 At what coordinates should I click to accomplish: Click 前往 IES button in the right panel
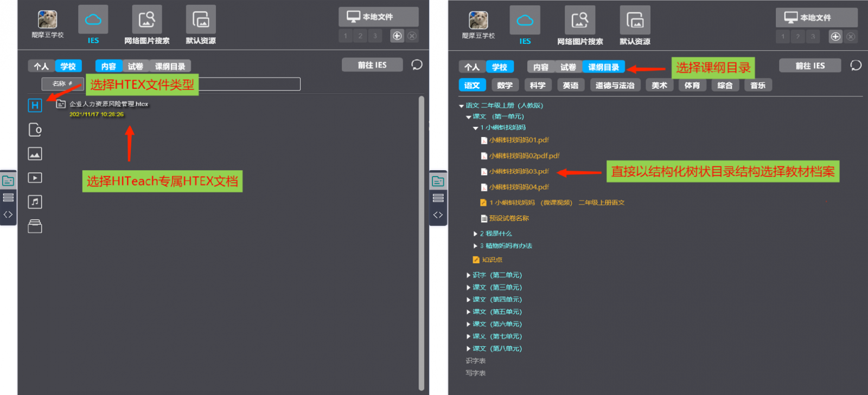(x=810, y=66)
